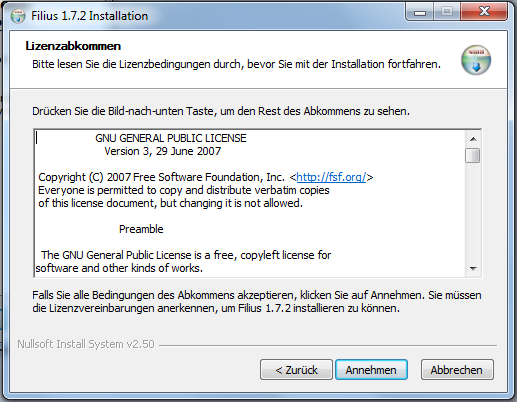
Task: Click inside the license agreement text box
Action: click(250, 203)
